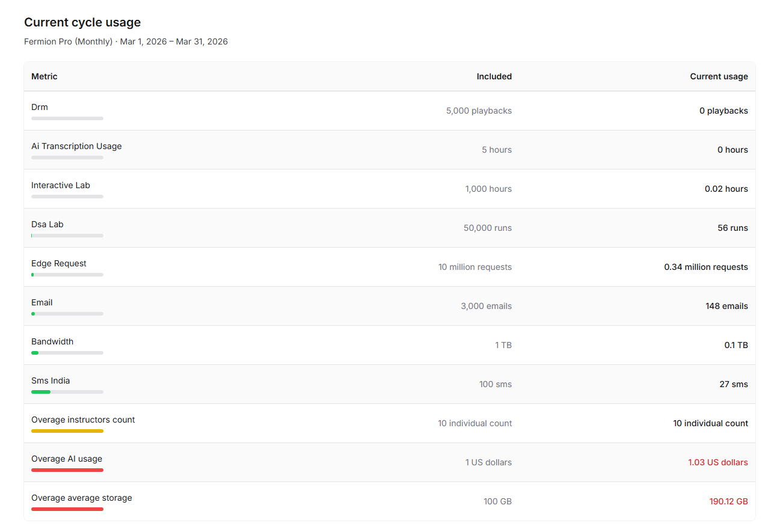Click the Current cycle usage heading
This screenshot has width=777, height=532.
click(82, 22)
